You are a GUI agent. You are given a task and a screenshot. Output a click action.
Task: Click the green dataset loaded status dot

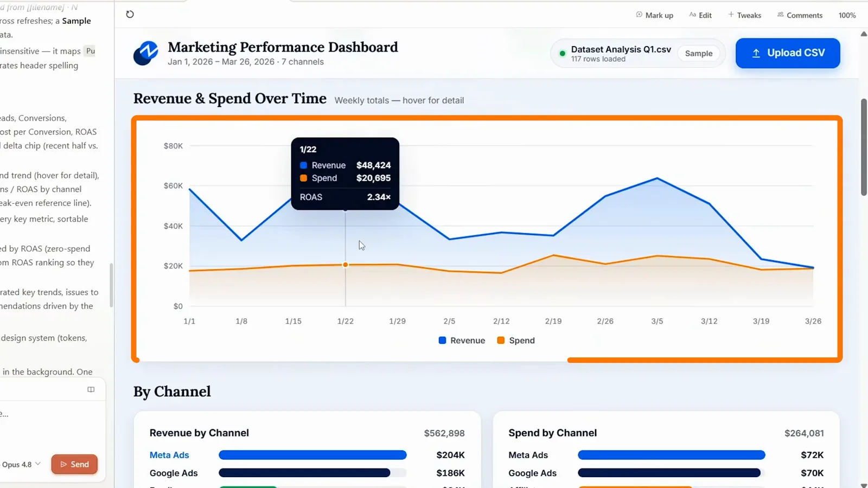coord(563,54)
